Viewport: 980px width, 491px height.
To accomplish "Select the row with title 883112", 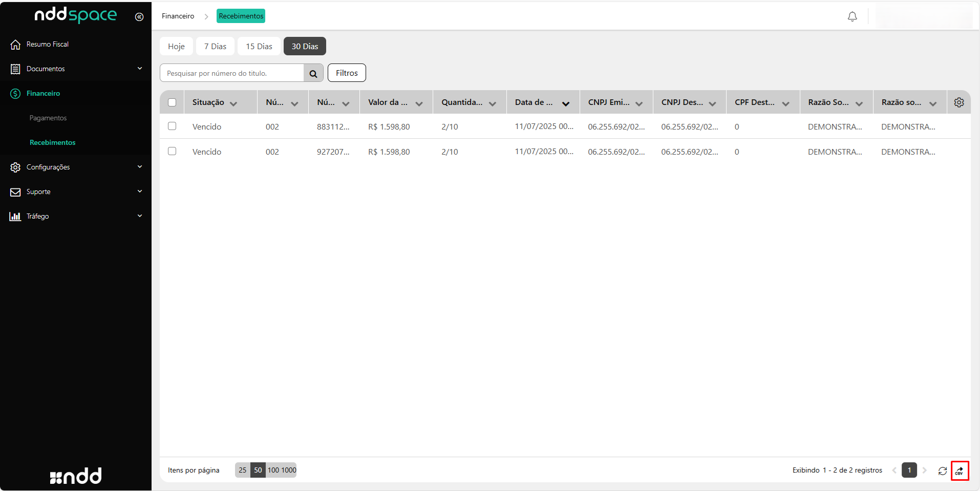I will click(172, 126).
